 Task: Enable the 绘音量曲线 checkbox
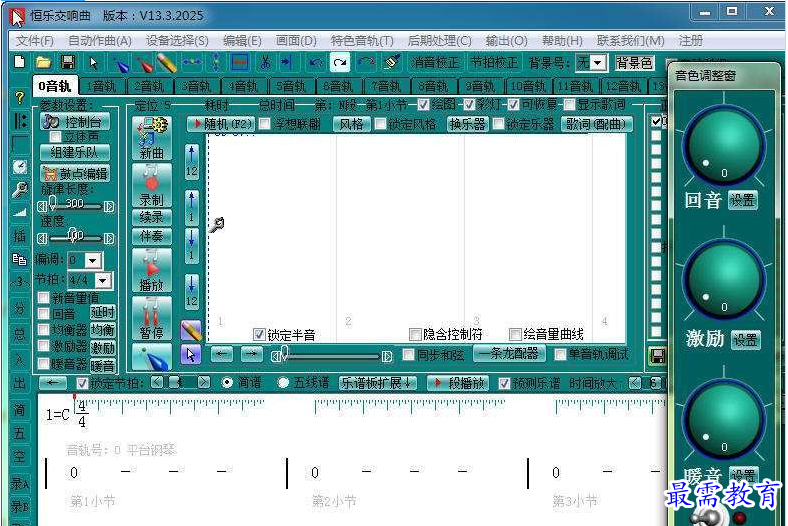[x=515, y=334]
